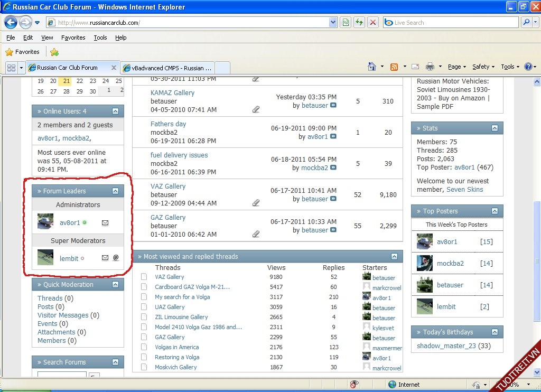Click email envelope icon beside av8or1

(x=105, y=223)
